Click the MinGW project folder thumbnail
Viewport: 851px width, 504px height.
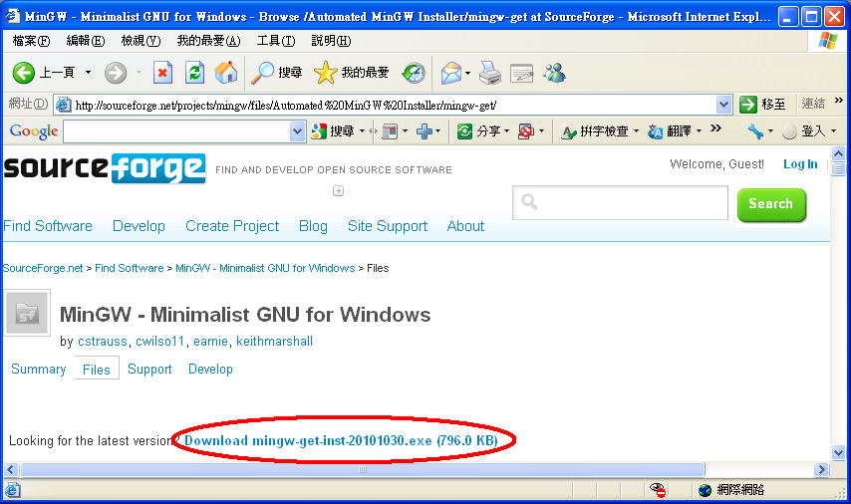(27, 313)
